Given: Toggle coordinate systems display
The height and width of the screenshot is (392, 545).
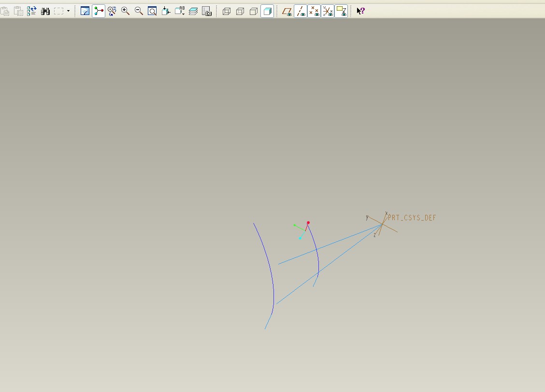Looking at the screenshot, I should pyautogui.click(x=328, y=11).
